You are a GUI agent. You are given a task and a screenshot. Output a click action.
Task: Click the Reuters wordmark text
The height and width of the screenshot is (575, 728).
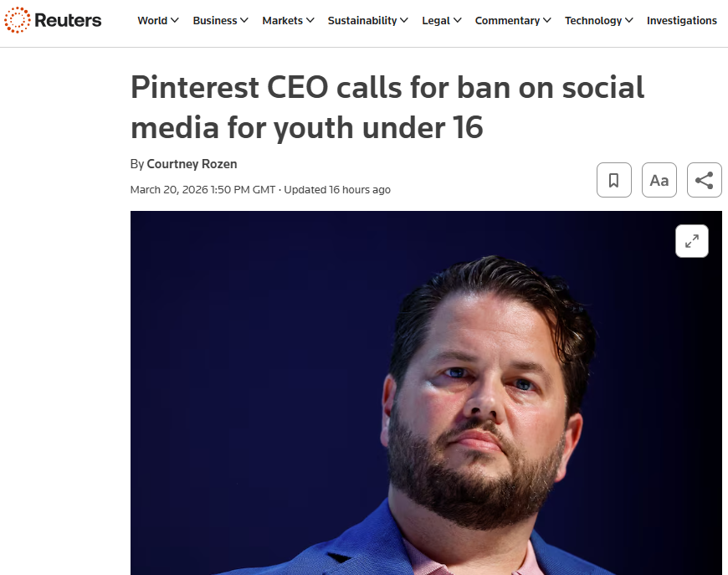point(68,20)
